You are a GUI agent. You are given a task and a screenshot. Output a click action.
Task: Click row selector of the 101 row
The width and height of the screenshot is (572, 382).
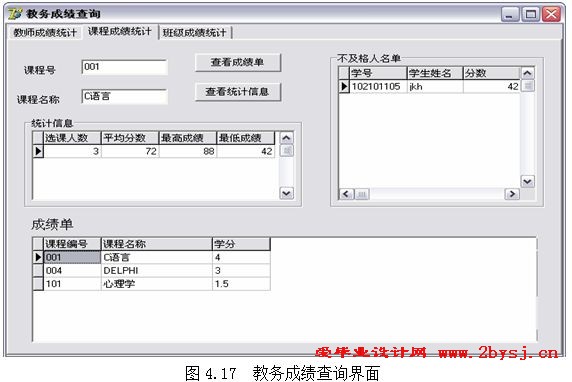point(38,283)
